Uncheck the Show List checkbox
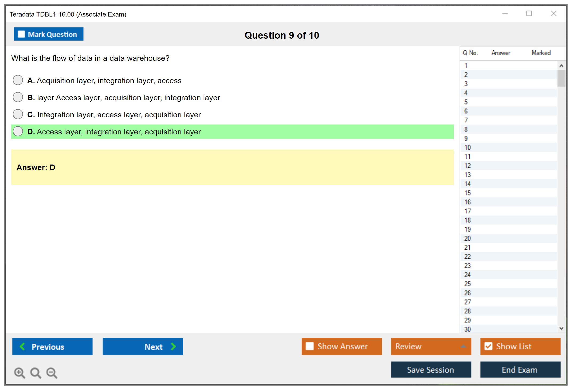 point(488,346)
